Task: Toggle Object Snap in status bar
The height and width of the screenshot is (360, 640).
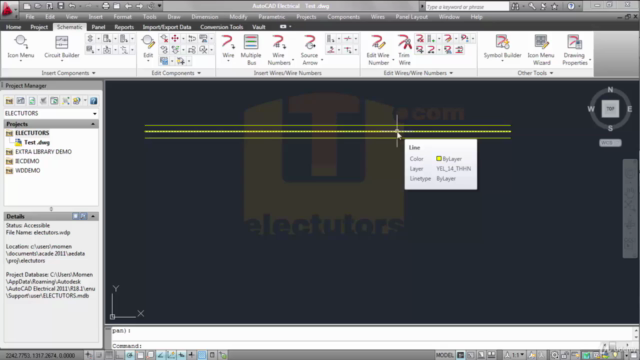Action: [x=140, y=355]
